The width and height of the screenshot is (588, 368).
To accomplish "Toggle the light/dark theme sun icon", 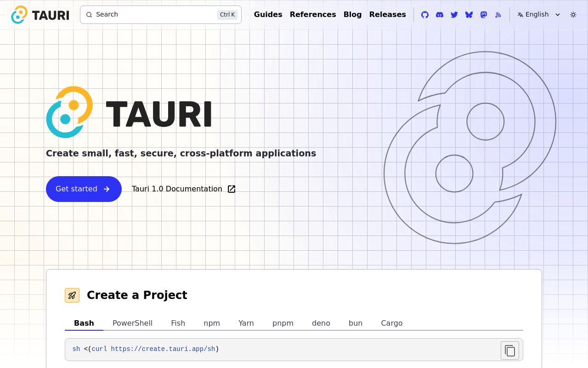I will 573,15.
